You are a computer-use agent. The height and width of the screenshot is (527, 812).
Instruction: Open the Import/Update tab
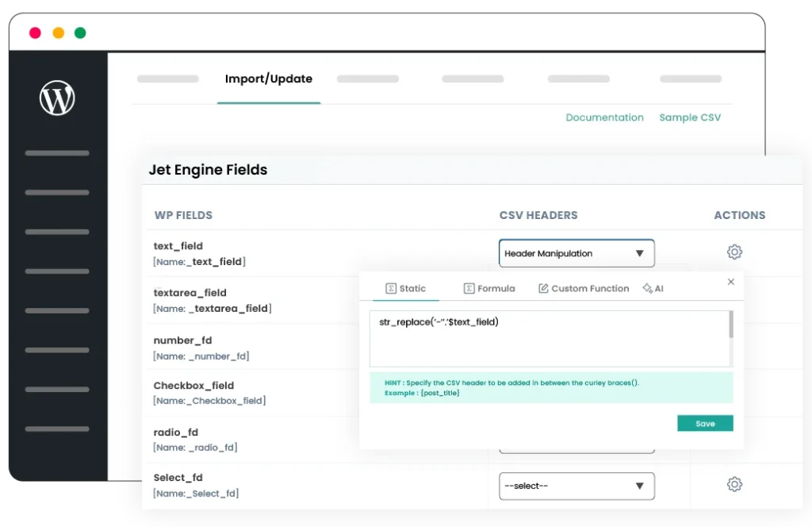pyautogui.click(x=268, y=79)
